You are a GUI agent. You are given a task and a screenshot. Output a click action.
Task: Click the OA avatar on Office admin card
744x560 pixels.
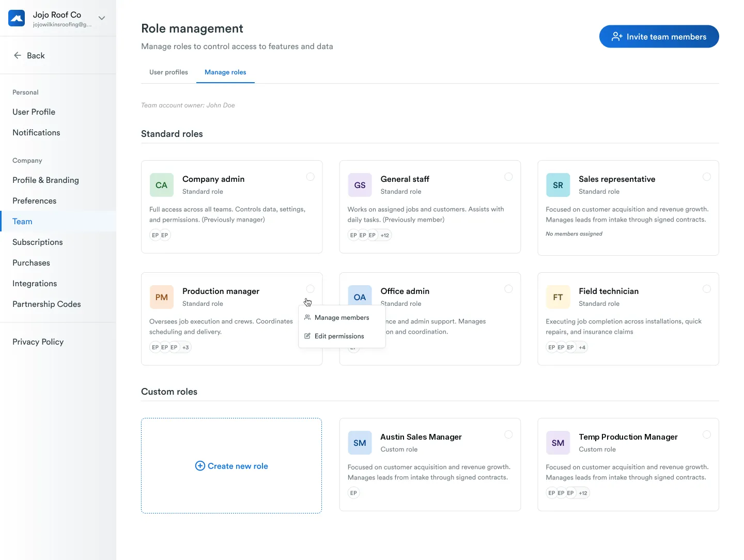(360, 294)
